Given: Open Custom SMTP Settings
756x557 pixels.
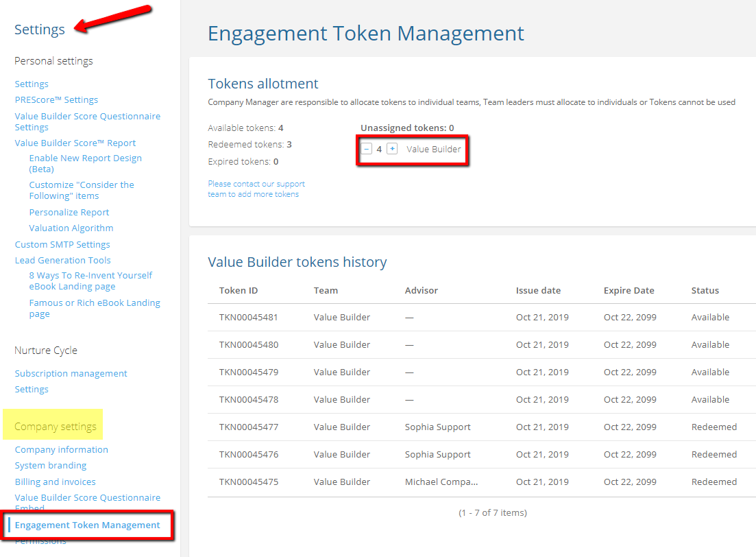Looking at the screenshot, I should [62, 244].
